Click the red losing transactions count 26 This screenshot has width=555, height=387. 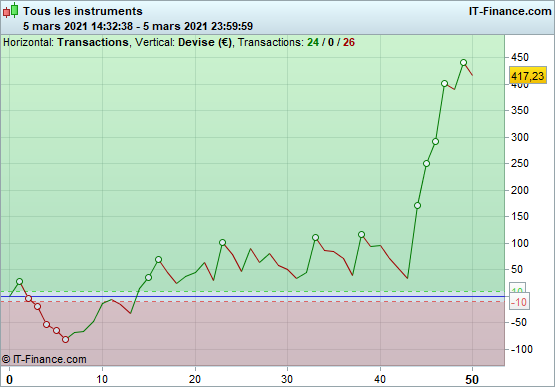pyautogui.click(x=349, y=42)
